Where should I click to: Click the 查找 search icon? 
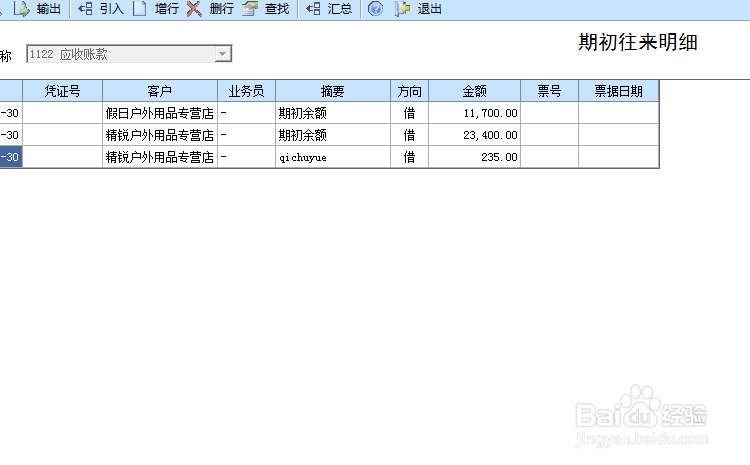(x=250, y=9)
